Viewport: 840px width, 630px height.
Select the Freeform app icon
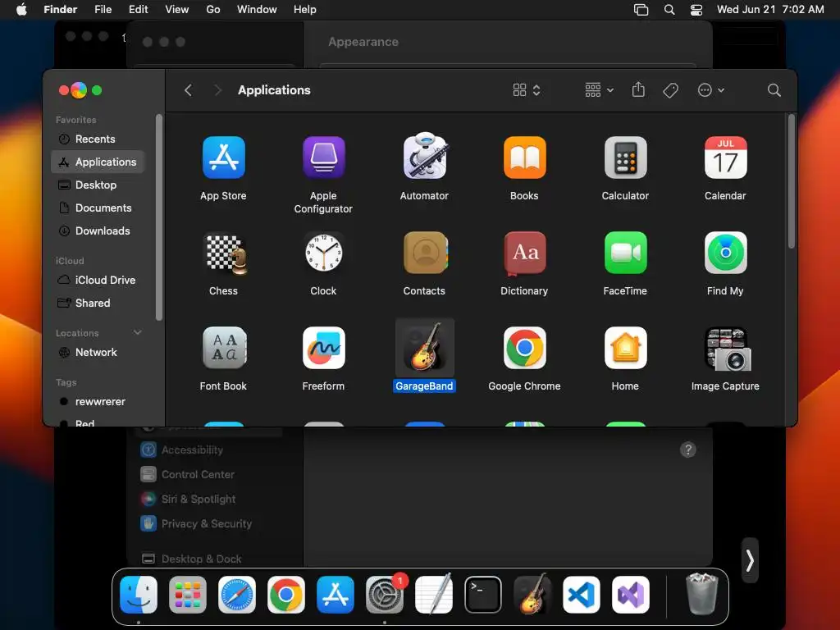click(x=323, y=348)
